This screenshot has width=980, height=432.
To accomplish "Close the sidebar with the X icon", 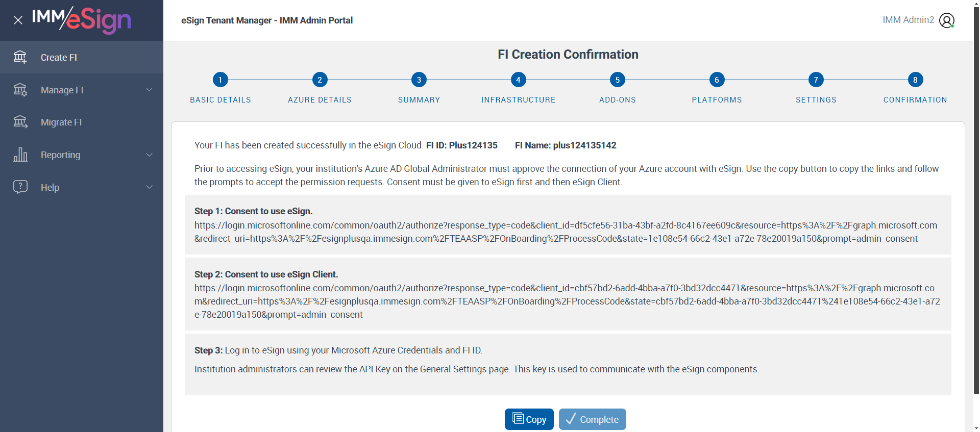I will [18, 20].
